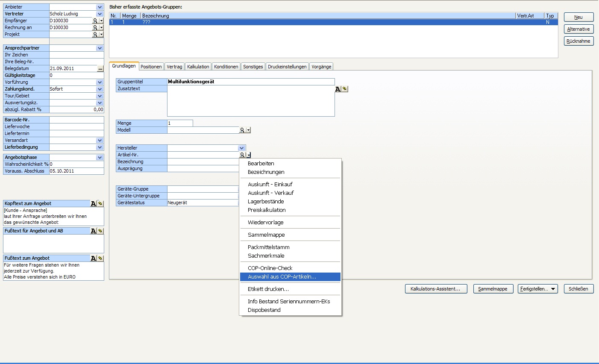The height and width of the screenshot is (364, 599).
Task: Switch to the Sonstiges tab
Action: pos(253,67)
